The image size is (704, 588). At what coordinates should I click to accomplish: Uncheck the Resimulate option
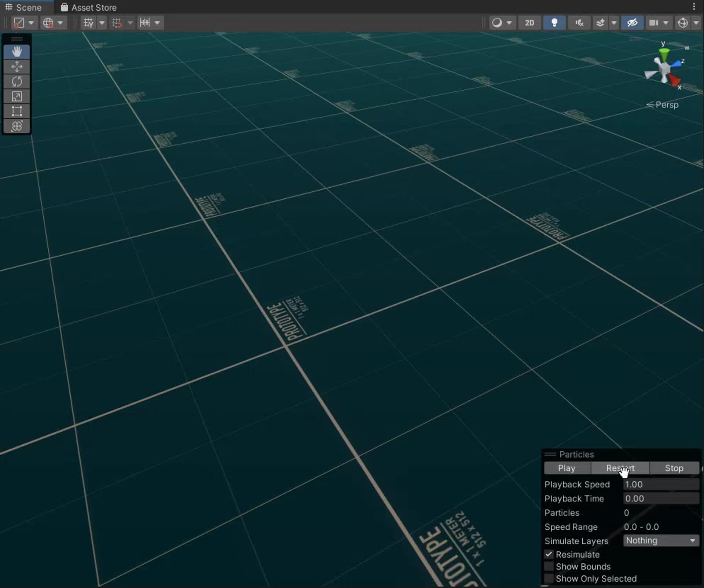click(549, 554)
